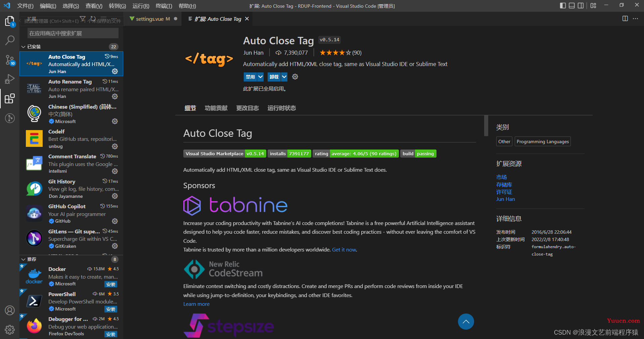
Task: Open the Run and Debug view
Action: coord(10,79)
